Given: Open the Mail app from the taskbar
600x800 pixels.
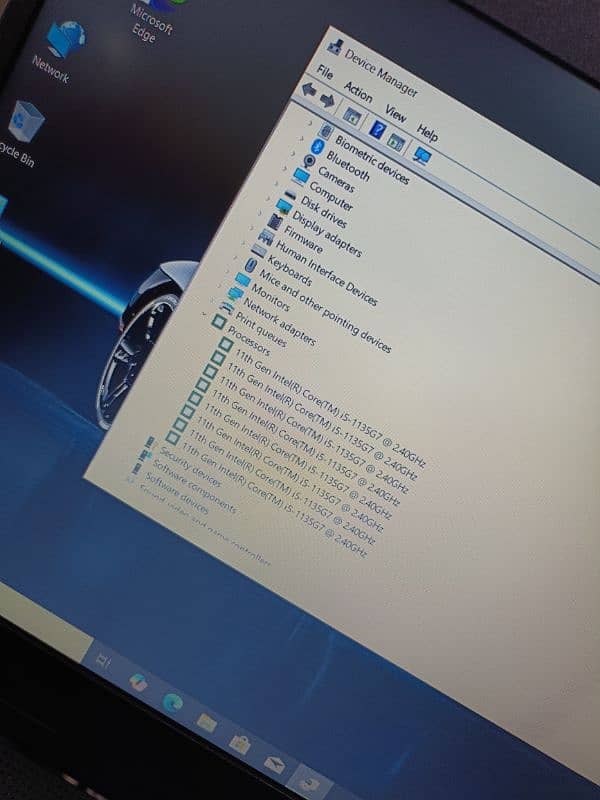Looking at the screenshot, I should [273, 766].
